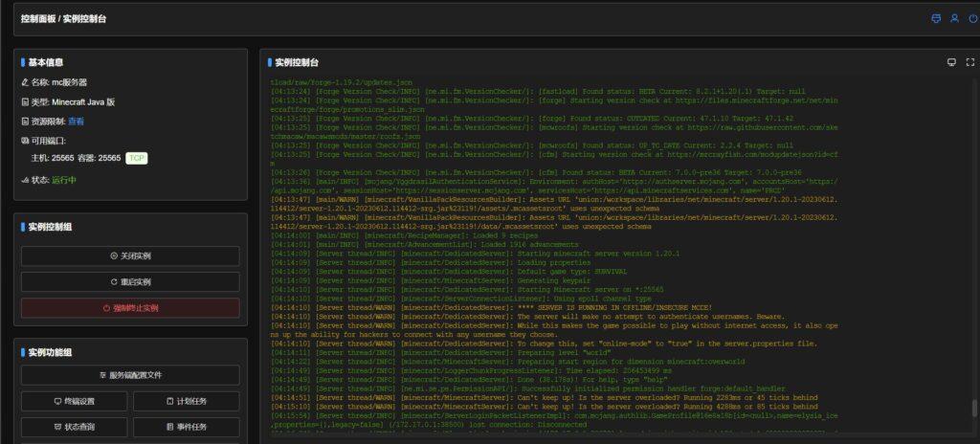This screenshot has width=980, height=444.
Task: Click the 实例功能组 panel heading
Action: [x=50, y=353]
